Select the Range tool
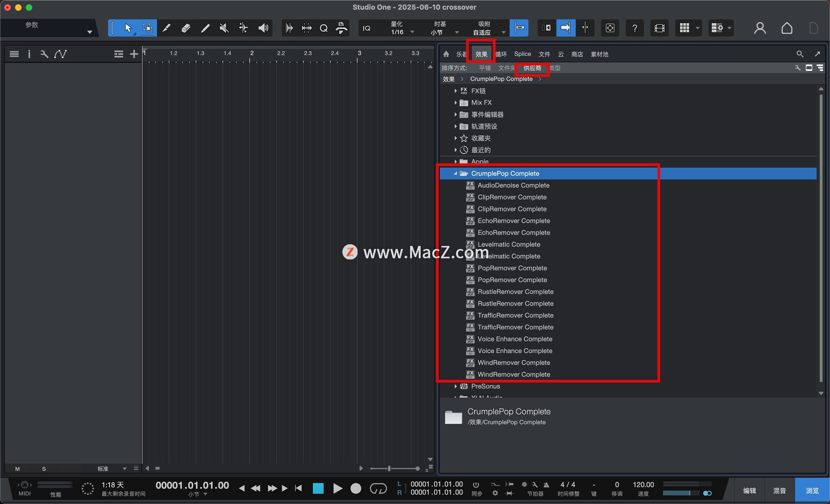Viewport: 830px width, 504px height. tap(147, 28)
